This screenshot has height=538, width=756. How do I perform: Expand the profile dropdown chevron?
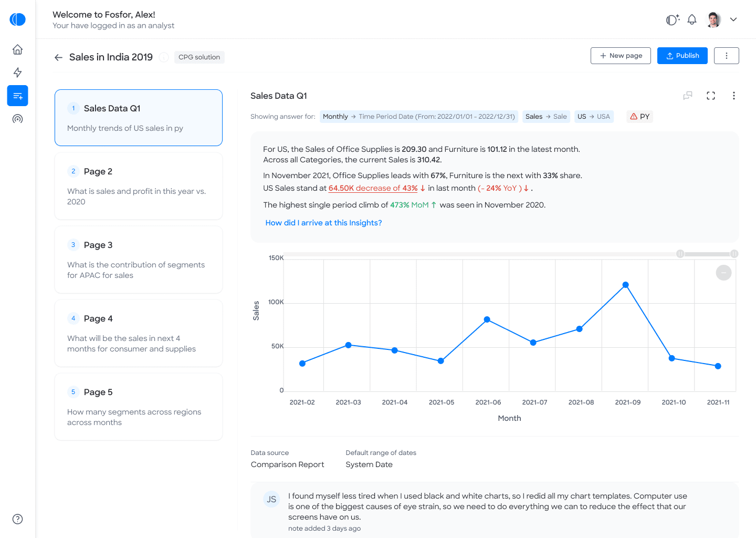733,19
